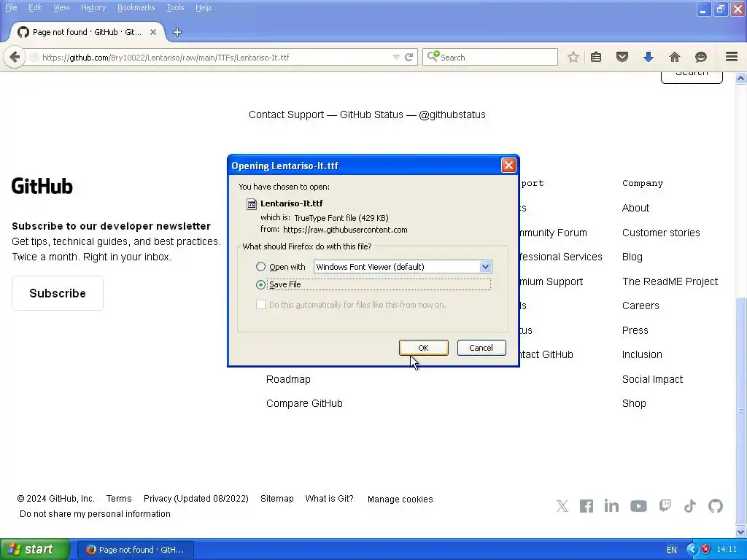Open the GitHub octocat footer icon
Viewport: 747px width, 560px height.
[716, 506]
